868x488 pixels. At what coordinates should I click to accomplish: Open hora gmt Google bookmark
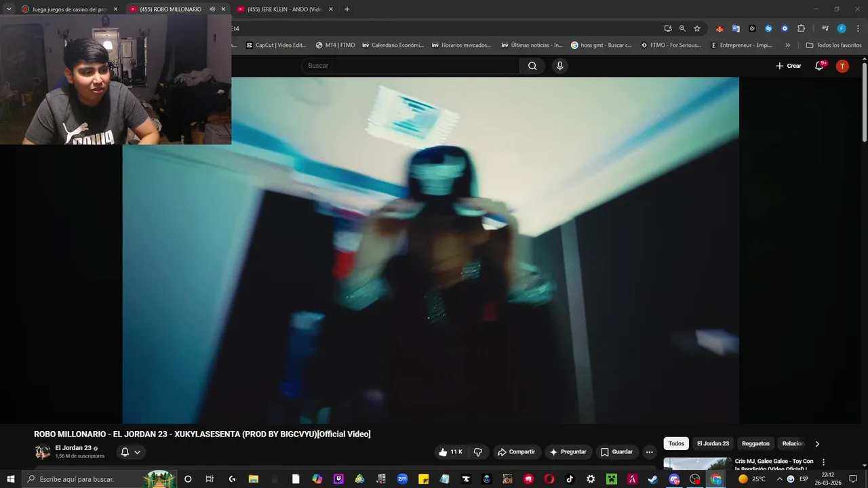point(601,45)
